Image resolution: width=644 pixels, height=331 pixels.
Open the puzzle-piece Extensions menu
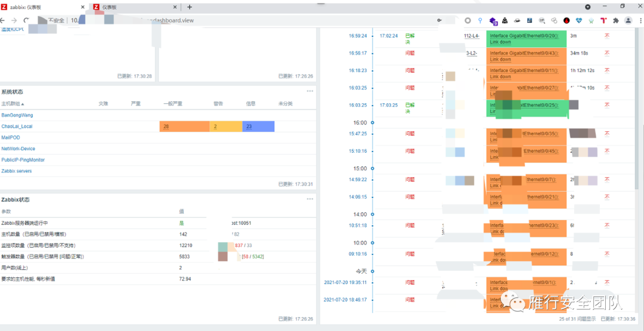click(615, 20)
